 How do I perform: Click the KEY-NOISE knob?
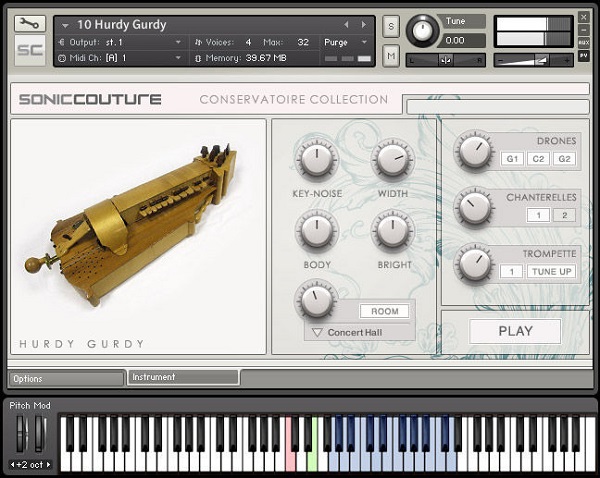pos(317,160)
